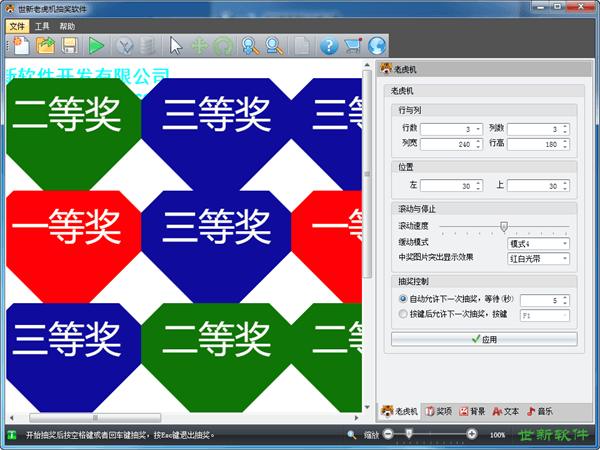The height and width of the screenshot is (450, 600).
Task: Click the blue question mark help icon
Action: pyautogui.click(x=328, y=45)
